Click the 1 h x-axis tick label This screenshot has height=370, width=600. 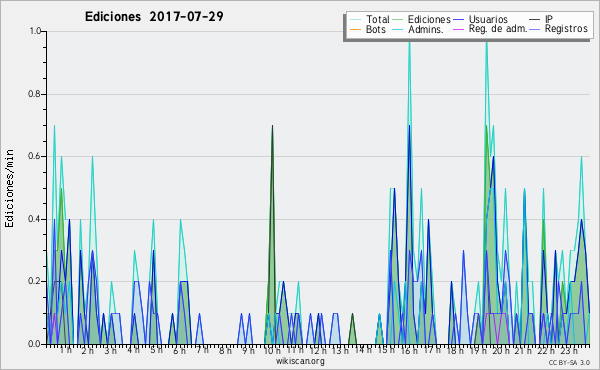click(65, 350)
